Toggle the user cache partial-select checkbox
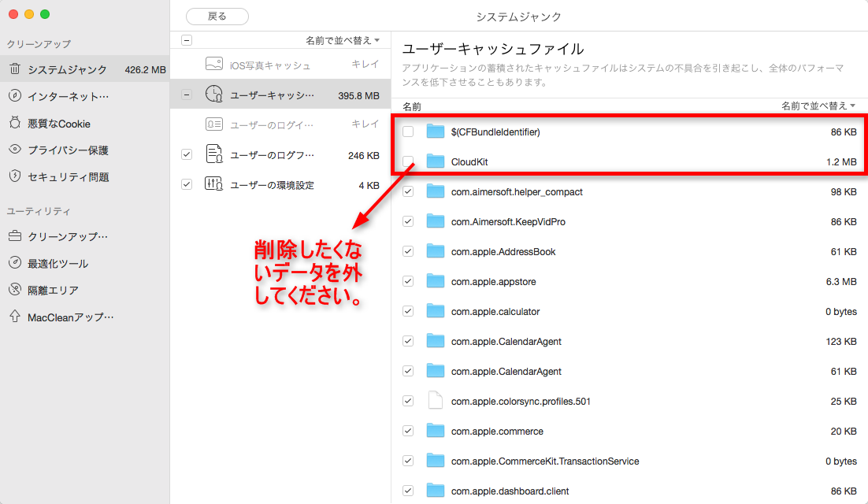The height and width of the screenshot is (504, 868). click(187, 95)
